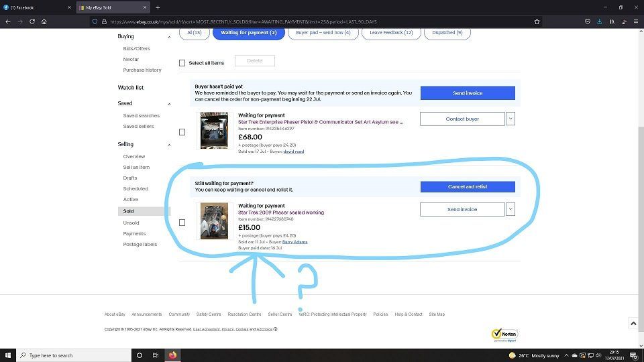Close the Facebook tab

click(69, 7)
